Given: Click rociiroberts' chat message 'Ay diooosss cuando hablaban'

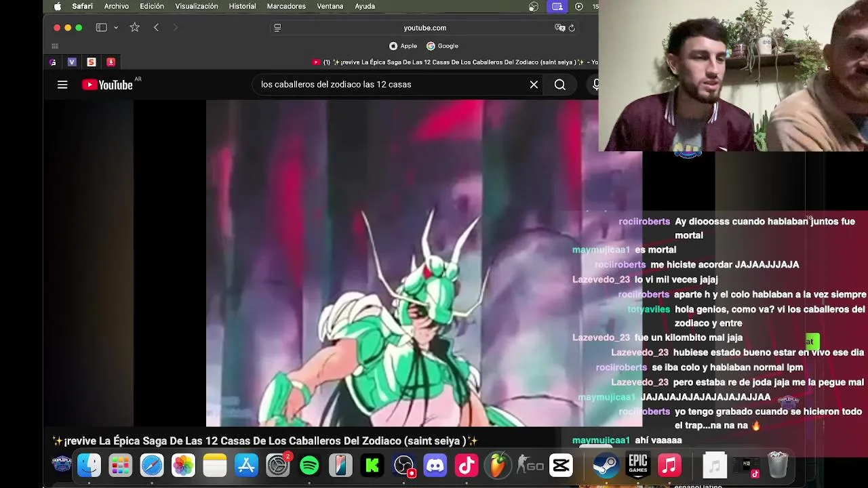Looking at the screenshot, I should [764, 228].
